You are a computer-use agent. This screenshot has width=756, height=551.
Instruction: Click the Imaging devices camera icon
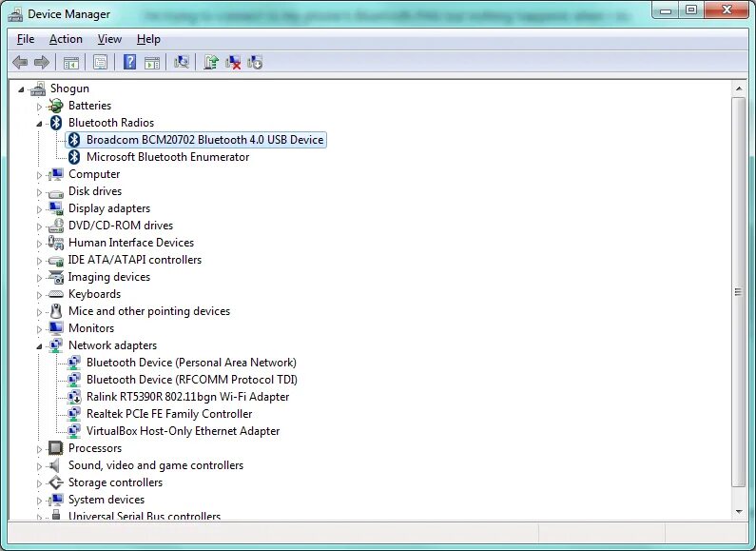tap(56, 277)
